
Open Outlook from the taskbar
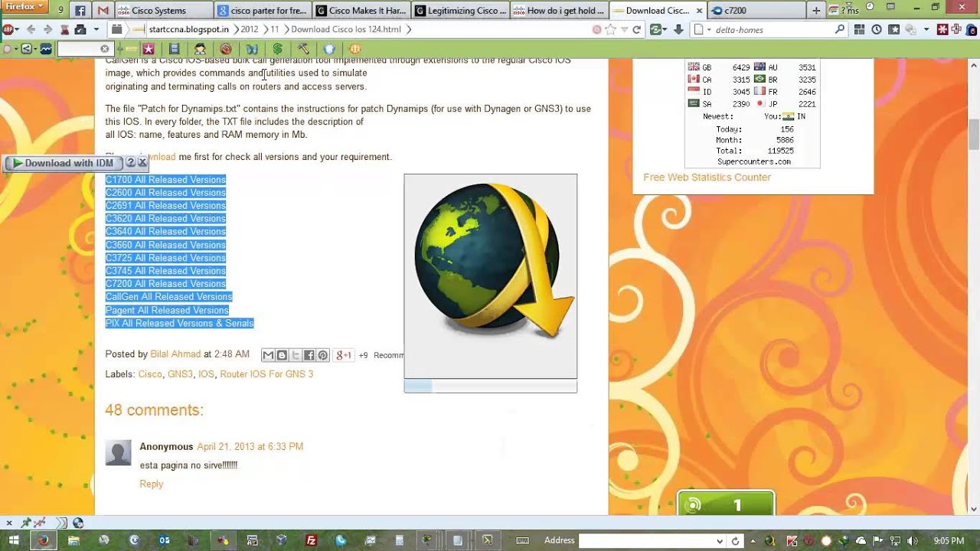(164, 540)
